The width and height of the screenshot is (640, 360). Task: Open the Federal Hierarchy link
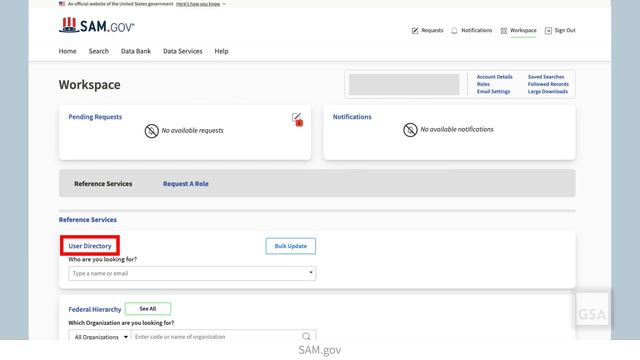coord(95,309)
